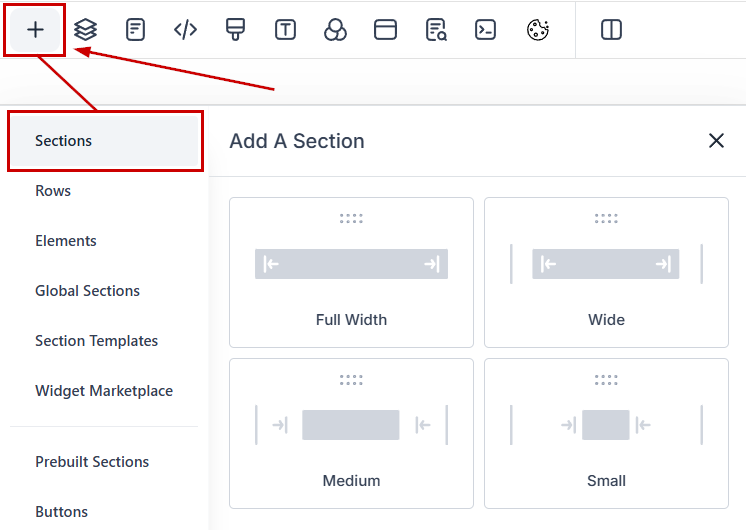Click the terminal console icon
This screenshot has height=530, width=746.
pos(486,30)
